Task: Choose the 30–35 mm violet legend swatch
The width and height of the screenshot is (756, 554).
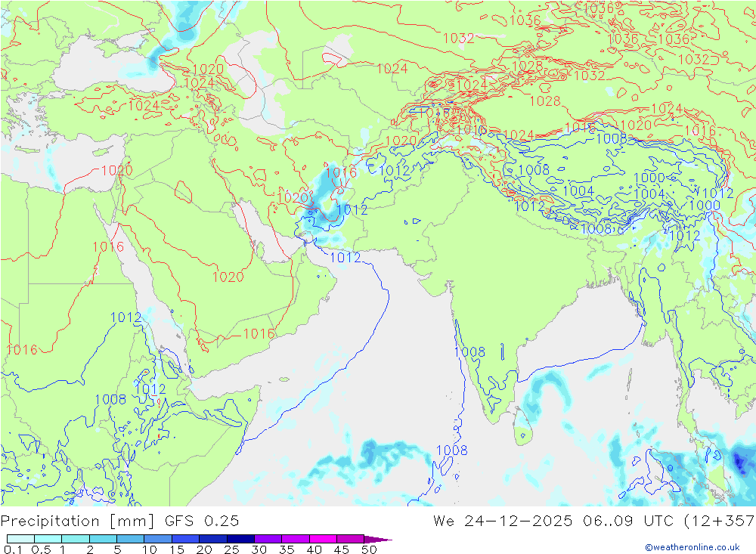Action: (x=268, y=539)
